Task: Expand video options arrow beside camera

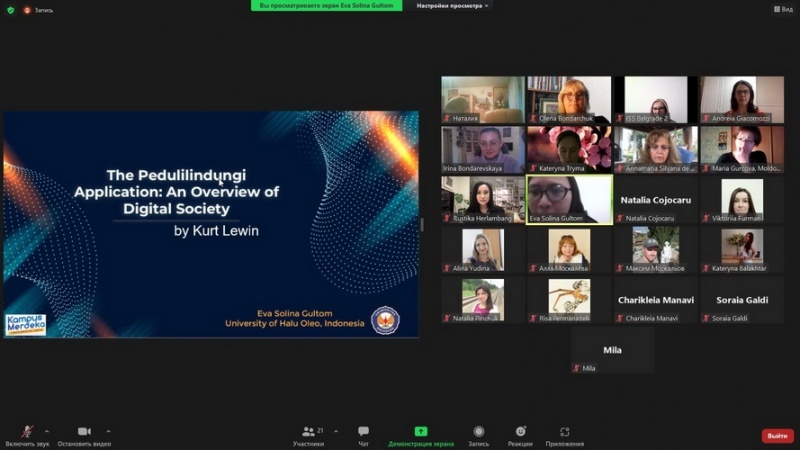Action: pyautogui.click(x=108, y=431)
